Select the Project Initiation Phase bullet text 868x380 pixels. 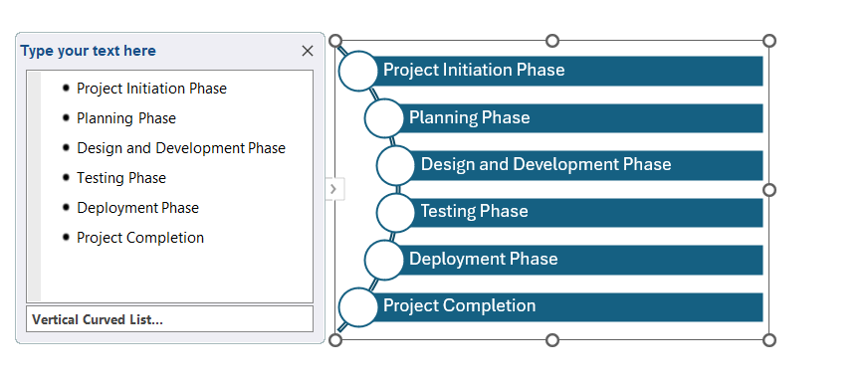[151, 89]
